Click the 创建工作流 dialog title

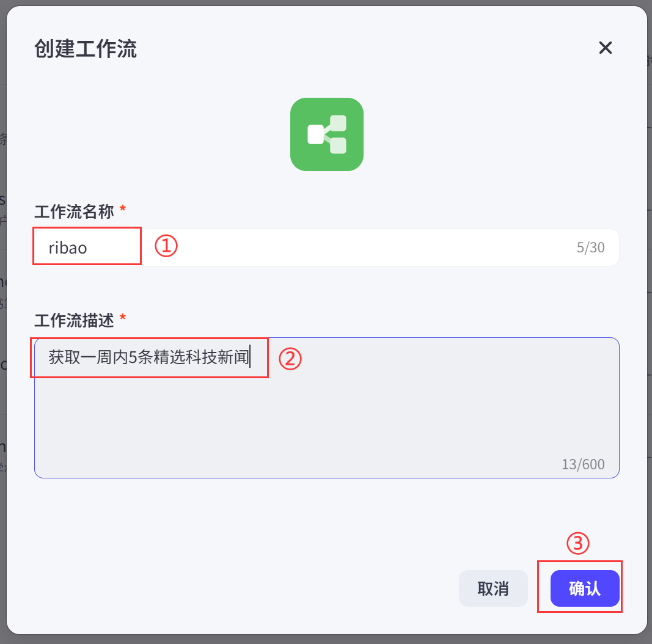(86, 49)
